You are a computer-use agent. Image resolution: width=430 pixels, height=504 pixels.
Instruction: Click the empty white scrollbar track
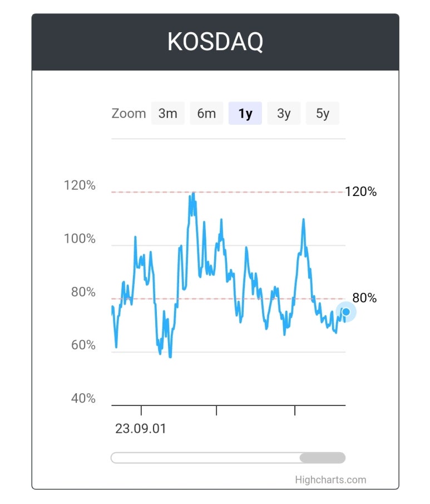(x=205, y=457)
